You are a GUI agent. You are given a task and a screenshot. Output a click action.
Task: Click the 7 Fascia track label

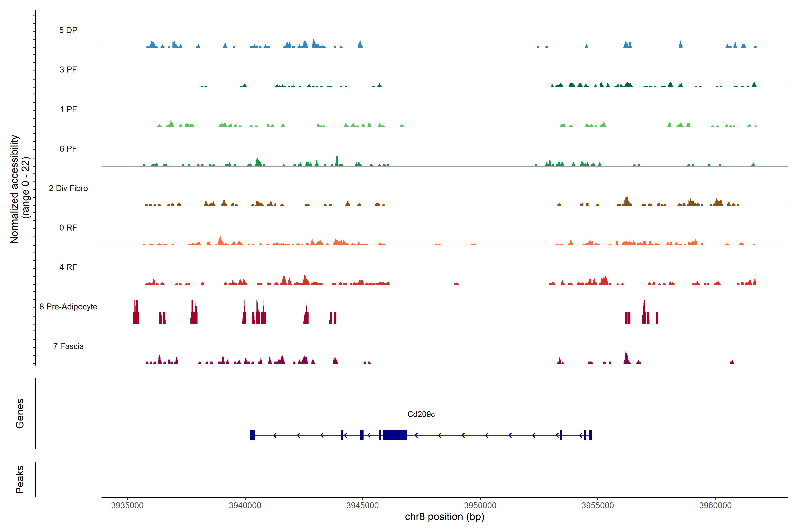[68, 346]
